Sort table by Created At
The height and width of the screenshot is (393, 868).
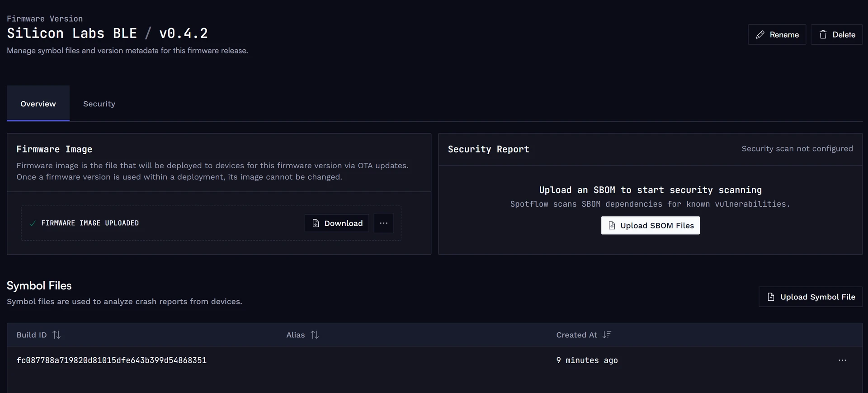pyautogui.click(x=607, y=335)
